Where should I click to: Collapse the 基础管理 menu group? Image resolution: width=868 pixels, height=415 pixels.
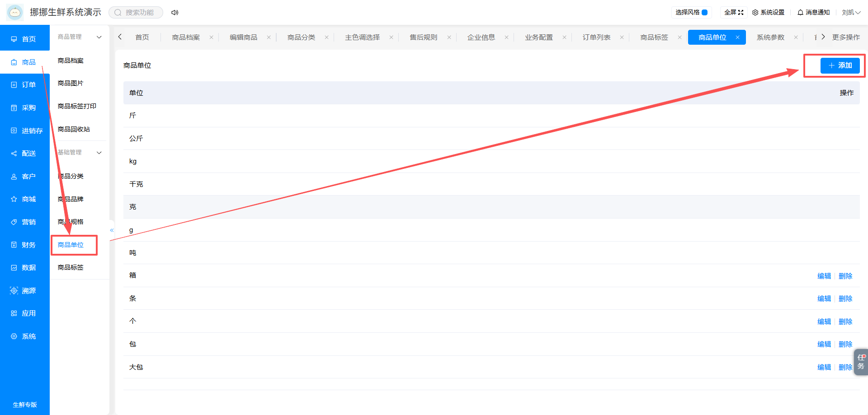coord(99,153)
